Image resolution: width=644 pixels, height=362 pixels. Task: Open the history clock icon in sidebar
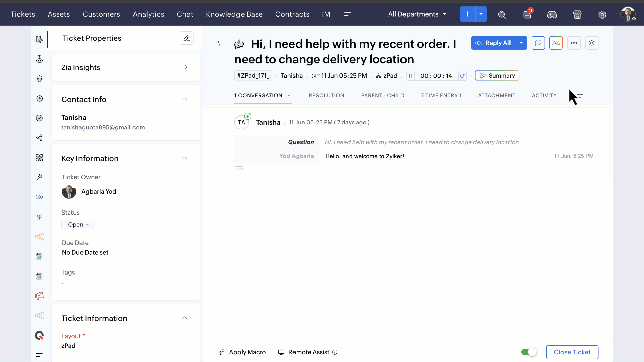click(39, 98)
